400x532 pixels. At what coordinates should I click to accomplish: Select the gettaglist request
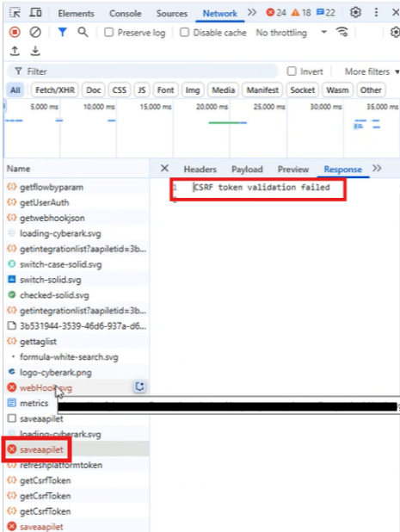[77, 341]
